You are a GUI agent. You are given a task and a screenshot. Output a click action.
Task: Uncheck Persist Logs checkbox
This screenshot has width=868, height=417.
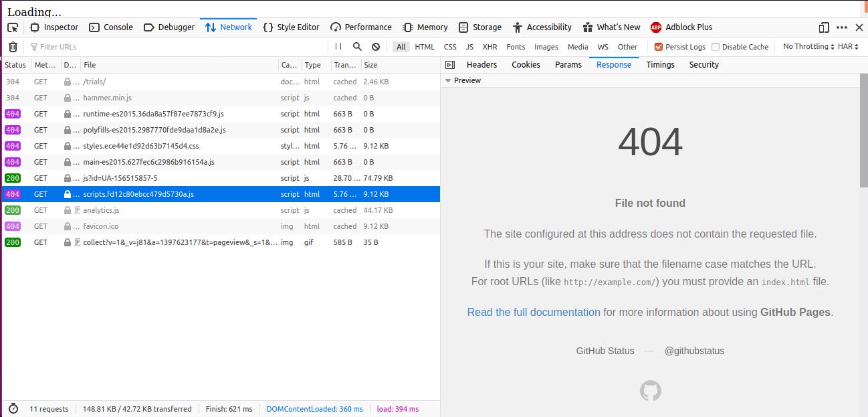pyautogui.click(x=659, y=47)
